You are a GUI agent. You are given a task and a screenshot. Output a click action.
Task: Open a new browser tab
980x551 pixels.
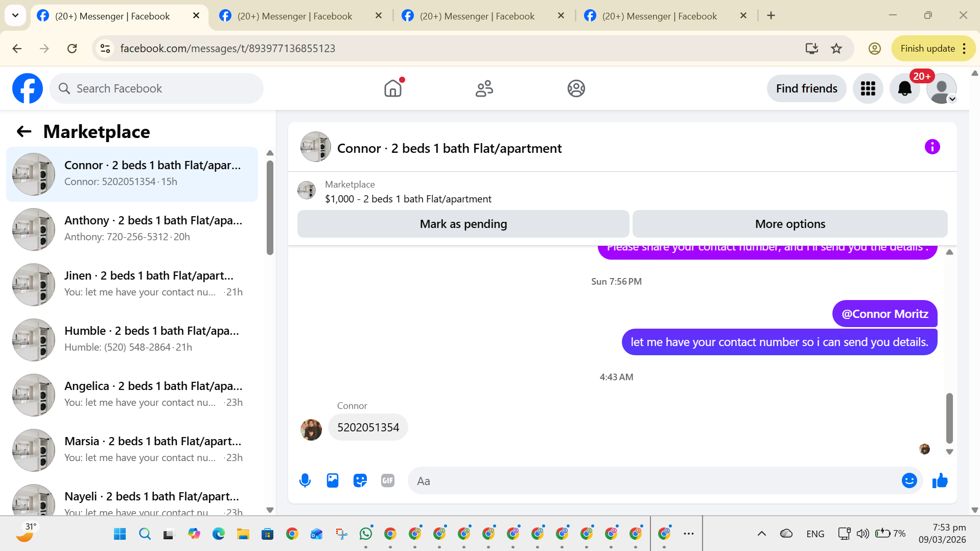pos(771,16)
